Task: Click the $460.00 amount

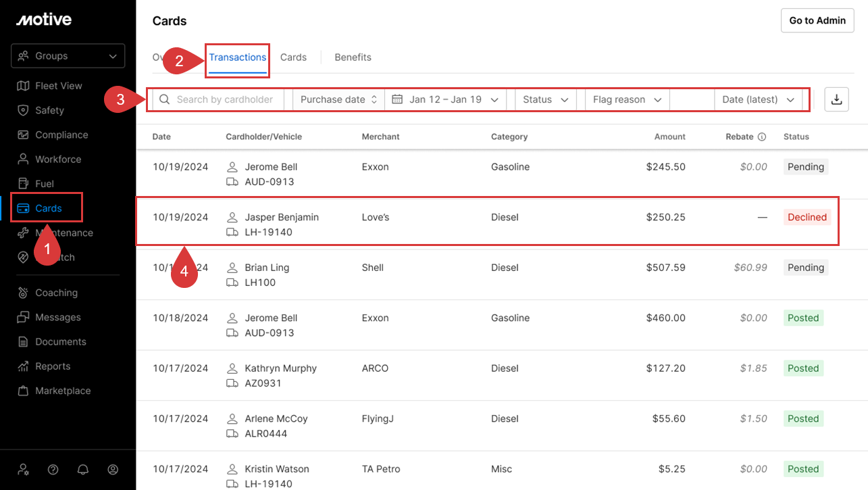Action: [665, 318]
